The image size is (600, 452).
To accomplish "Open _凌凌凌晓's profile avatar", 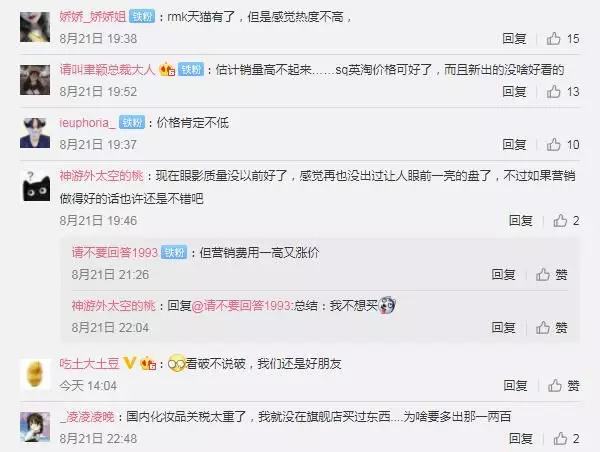I will click(x=35, y=427).
